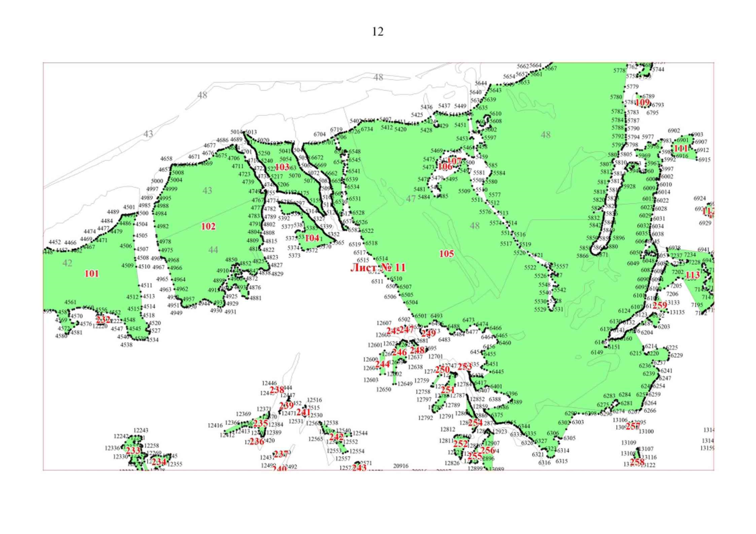Click red parcel label 109
The height and width of the screenshot is (534, 756).
(x=642, y=103)
